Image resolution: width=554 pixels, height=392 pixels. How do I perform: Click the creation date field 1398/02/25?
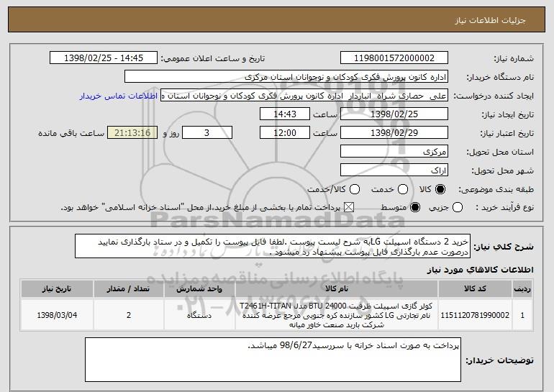point(394,114)
